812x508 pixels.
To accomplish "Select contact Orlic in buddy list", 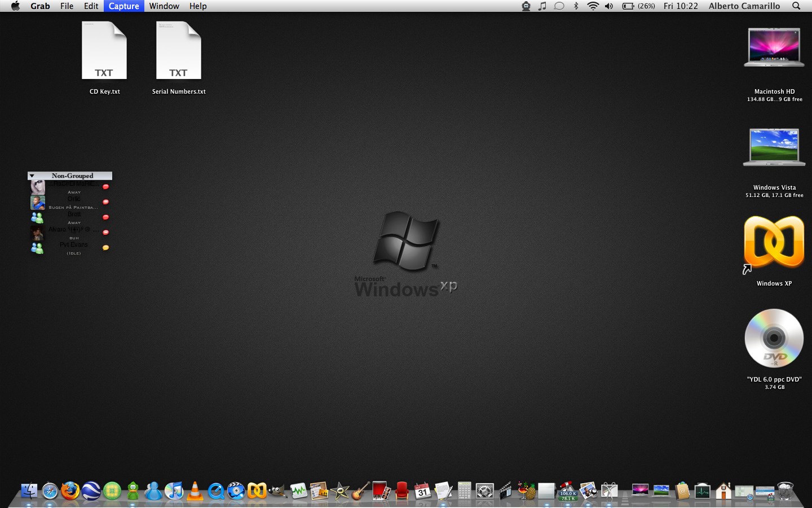I will (x=70, y=203).
